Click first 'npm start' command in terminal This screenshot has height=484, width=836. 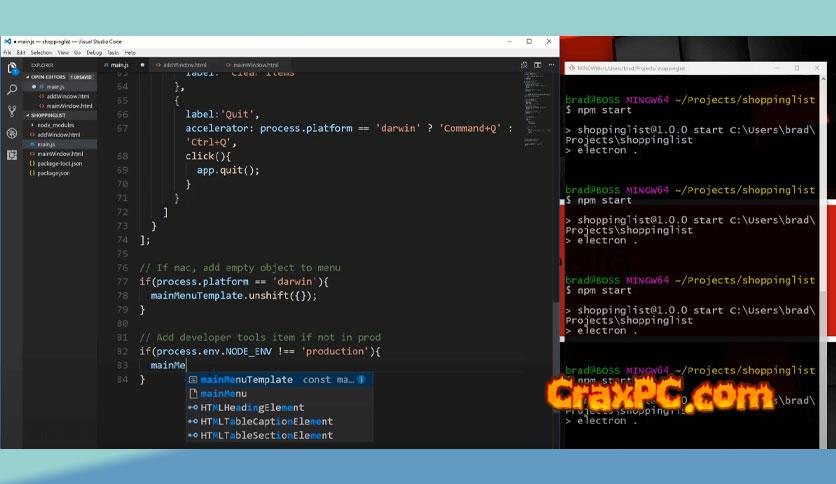coord(604,110)
